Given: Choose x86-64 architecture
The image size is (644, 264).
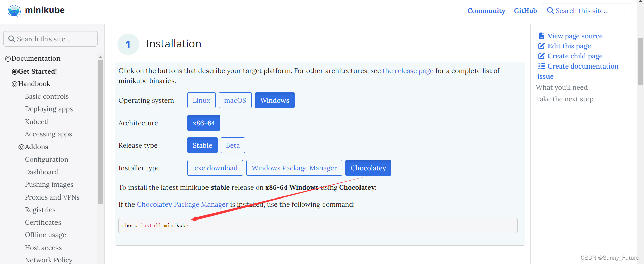Looking at the screenshot, I should coord(204,123).
